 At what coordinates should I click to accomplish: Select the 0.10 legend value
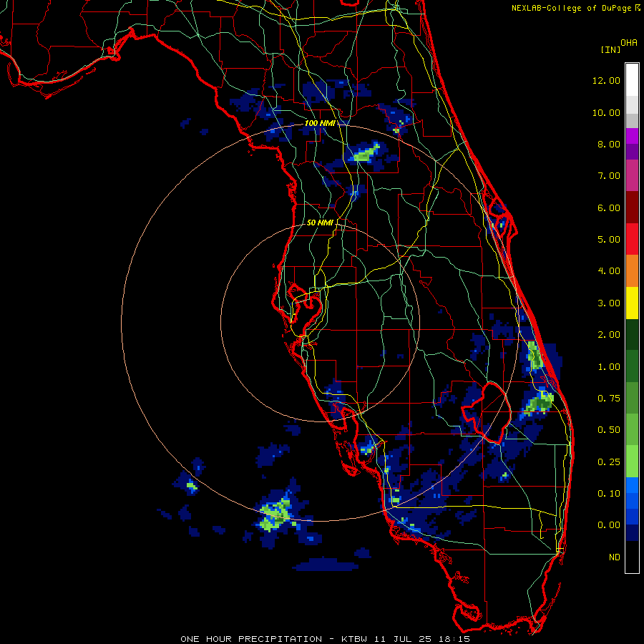609,494
